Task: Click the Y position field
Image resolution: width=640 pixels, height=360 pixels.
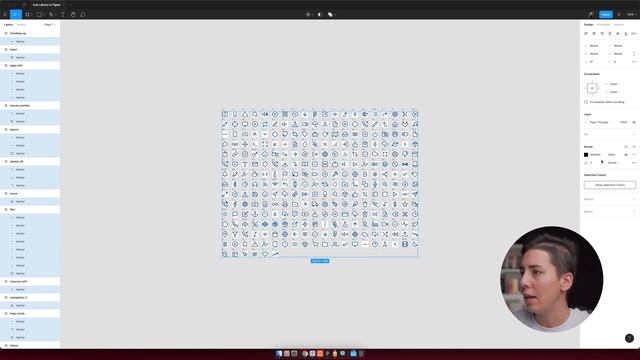Action: (x=618, y=46)
